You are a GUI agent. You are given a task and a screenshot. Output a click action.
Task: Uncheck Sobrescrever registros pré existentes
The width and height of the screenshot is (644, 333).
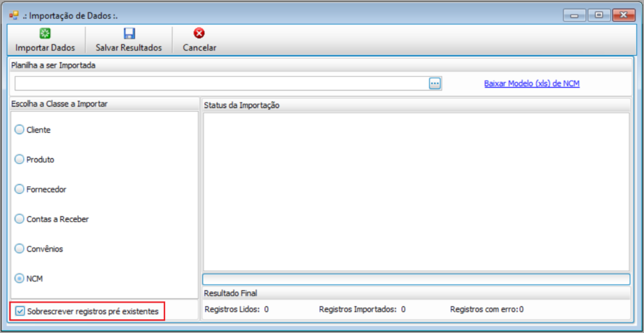pos(20,311)
